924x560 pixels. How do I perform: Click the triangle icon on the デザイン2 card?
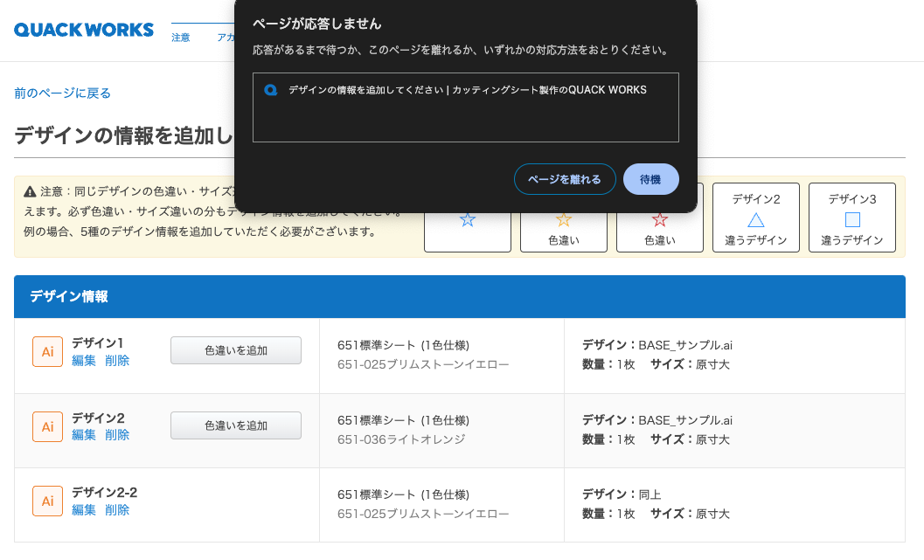755,218
